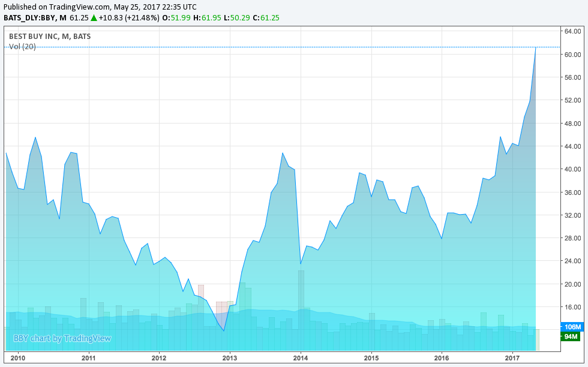588x367 pixels.
Task: Click the 24.00 price axis label
Action: click(573, 261)
